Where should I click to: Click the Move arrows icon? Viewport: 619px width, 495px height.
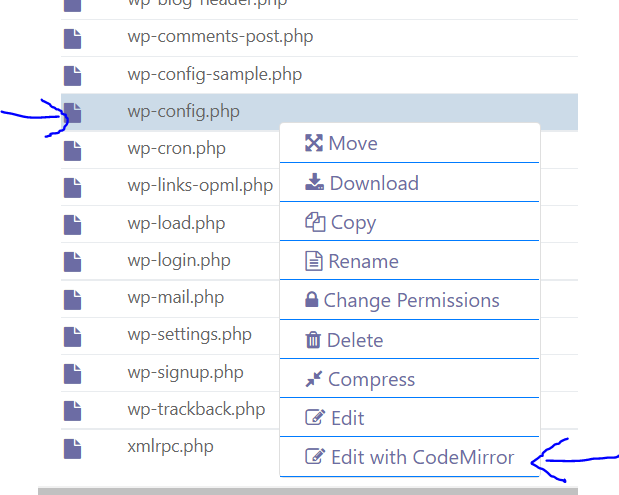click(x=314, y=143)
